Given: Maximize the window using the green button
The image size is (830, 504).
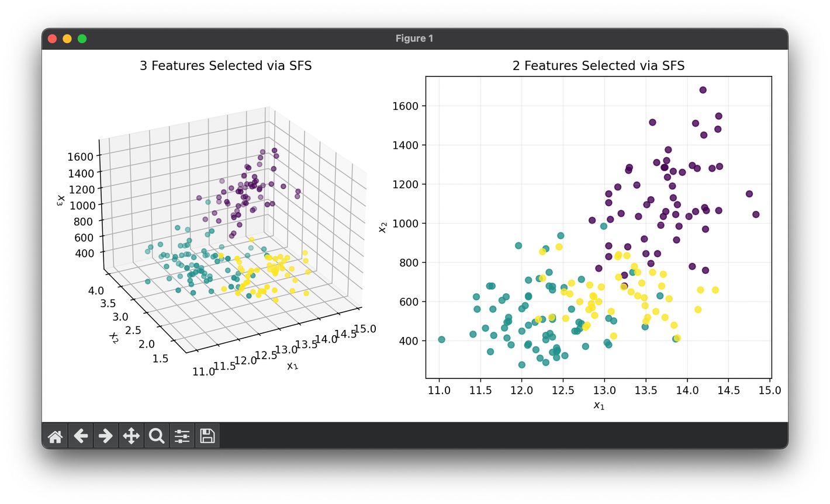Looking at the screenshot, I should 82,39.
